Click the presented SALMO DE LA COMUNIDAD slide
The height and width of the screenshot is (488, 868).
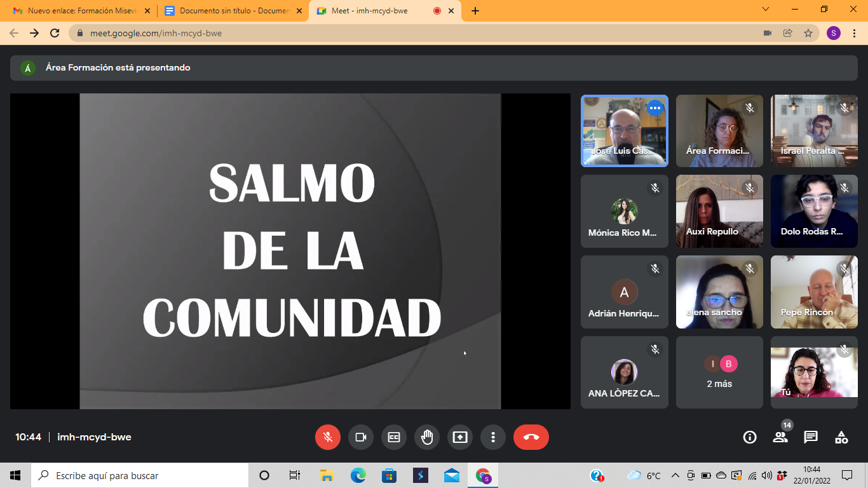click(x=290, y=252)
